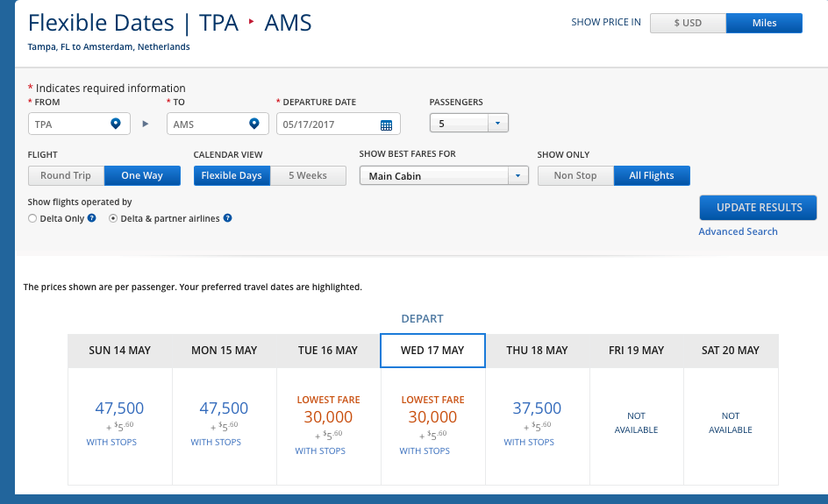This screenshot has height=504, width=828.
Task: Switch price display to $ USD
Action: tap(688, 23)
